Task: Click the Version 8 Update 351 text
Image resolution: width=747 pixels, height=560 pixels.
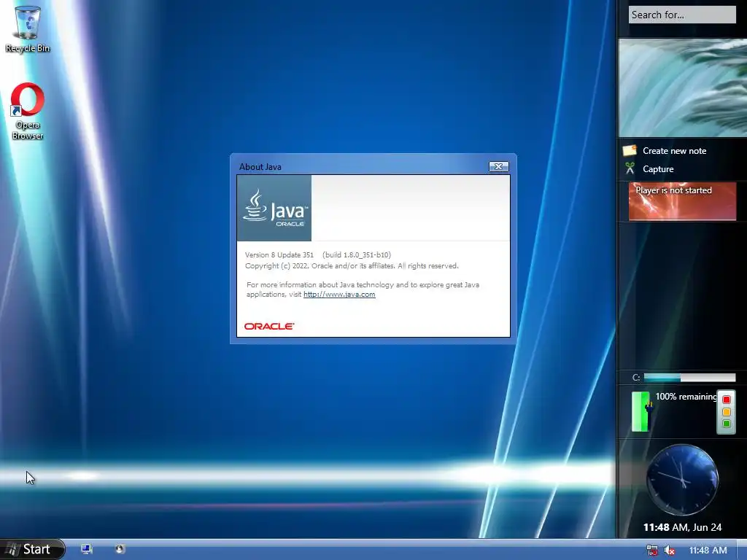Action: (x=279, y=254)
